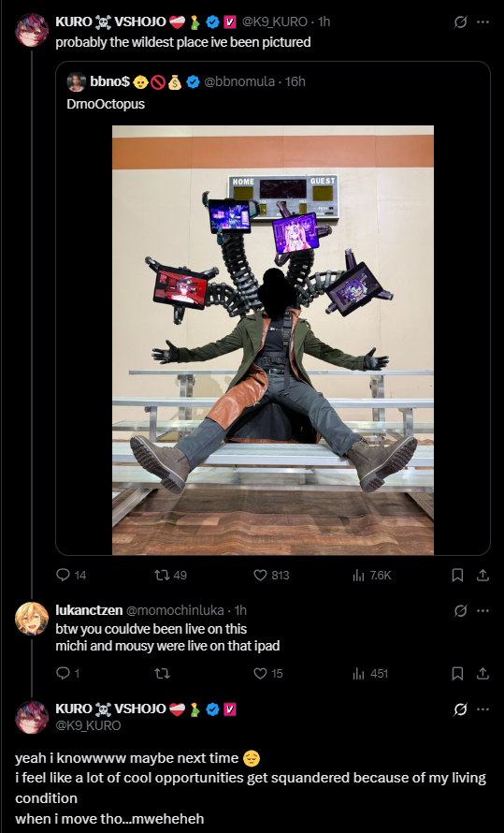View analytics showing 7.6K views

372,575
